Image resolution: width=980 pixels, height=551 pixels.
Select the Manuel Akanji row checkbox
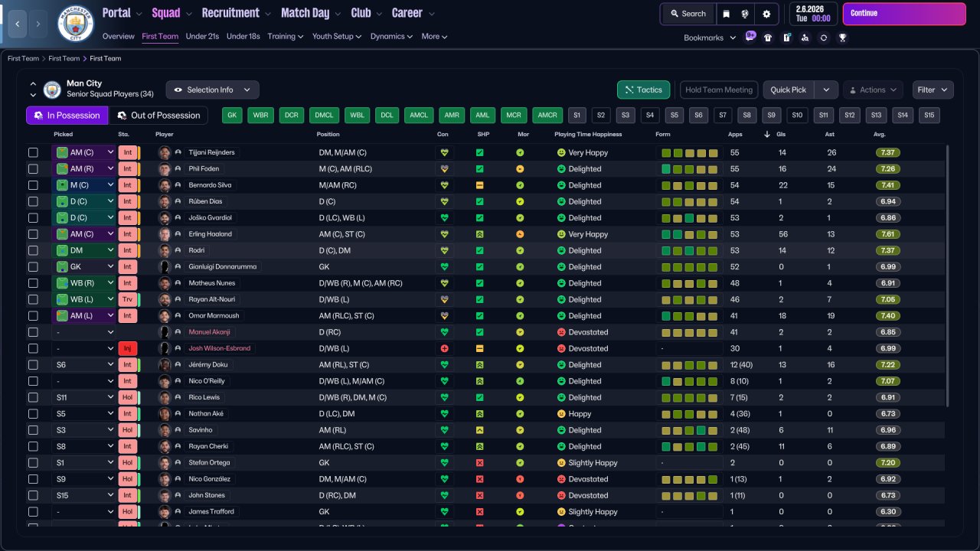point(33,332)
